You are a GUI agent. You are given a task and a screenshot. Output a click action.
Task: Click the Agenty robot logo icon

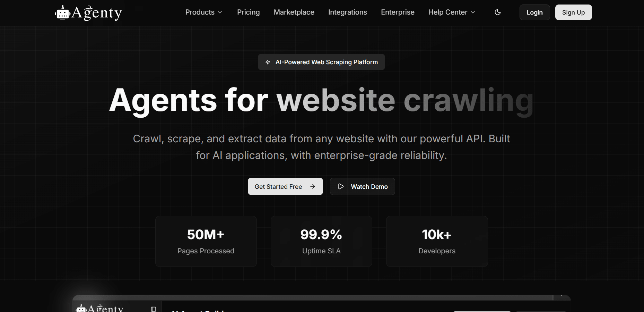[63, 13]
